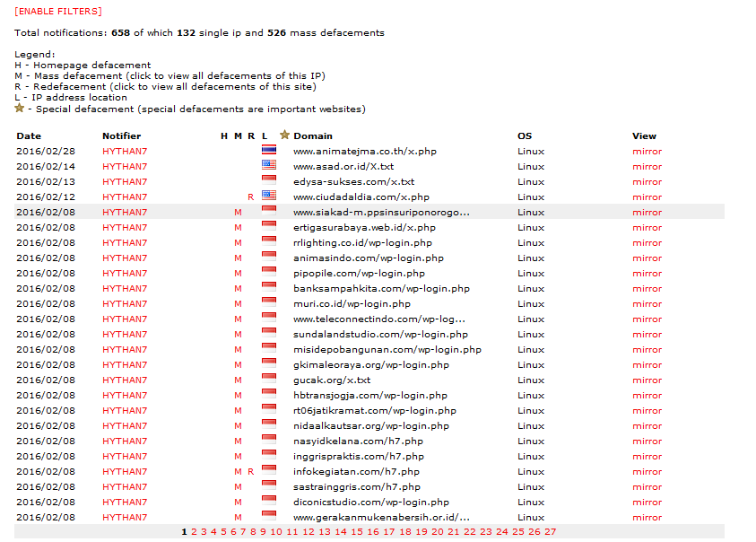The image size is (756, 542).
Task: Open R redefacement link for infokegiatan.com
Action: 251,471
